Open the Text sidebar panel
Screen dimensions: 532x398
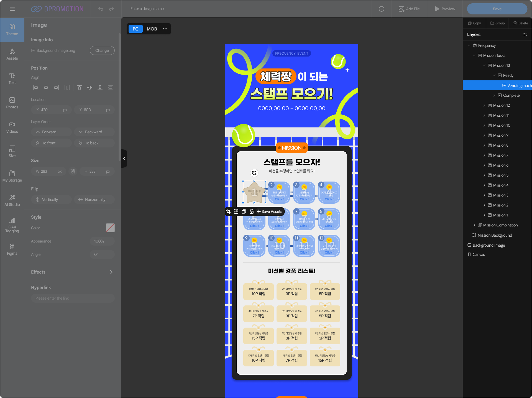coord(12,79)
